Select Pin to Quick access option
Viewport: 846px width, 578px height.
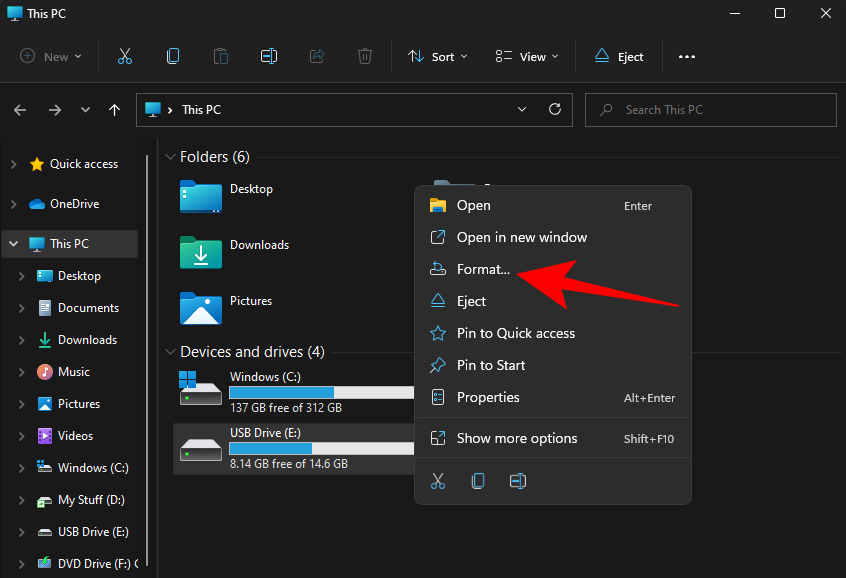[x=515, y=333]
